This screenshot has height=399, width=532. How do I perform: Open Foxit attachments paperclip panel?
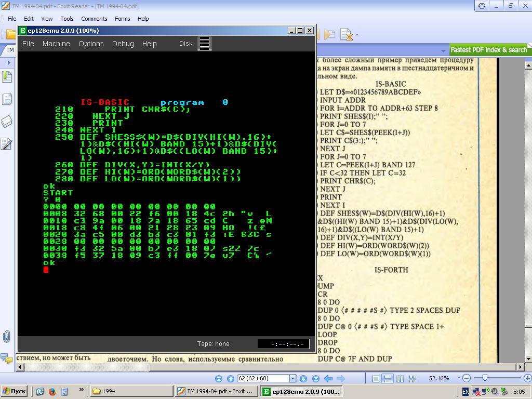point(6,337)
